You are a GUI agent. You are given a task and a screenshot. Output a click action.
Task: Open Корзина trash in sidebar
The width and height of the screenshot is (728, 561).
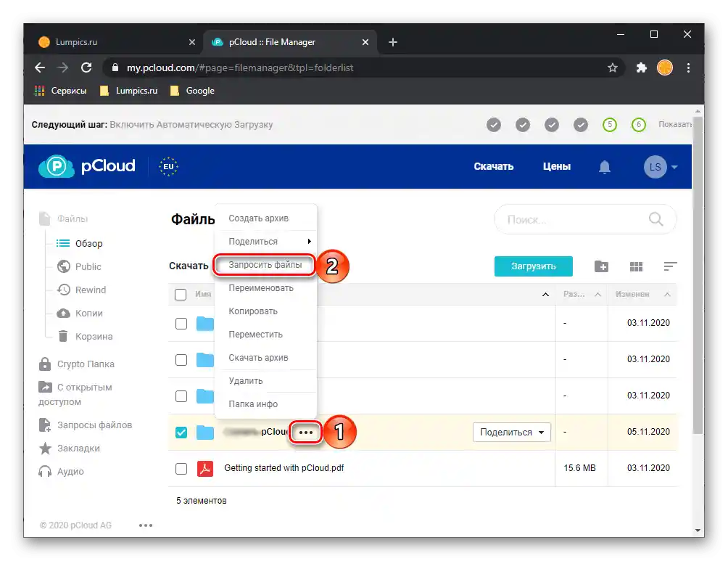tap(85, 336)
